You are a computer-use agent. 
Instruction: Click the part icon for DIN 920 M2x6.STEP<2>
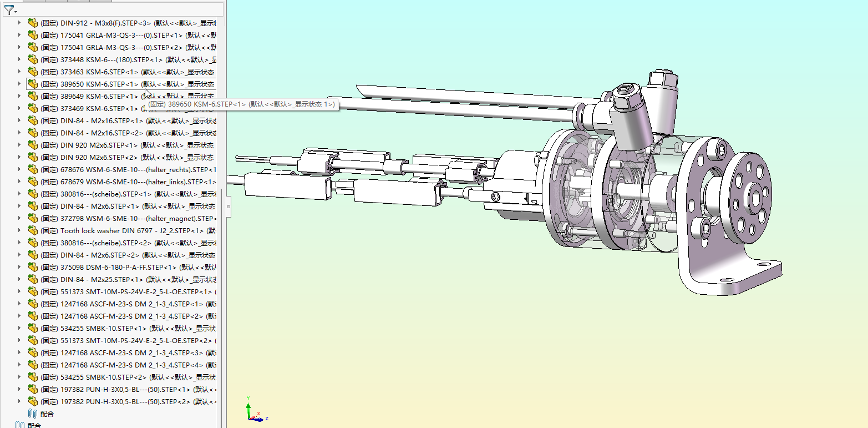33,157
